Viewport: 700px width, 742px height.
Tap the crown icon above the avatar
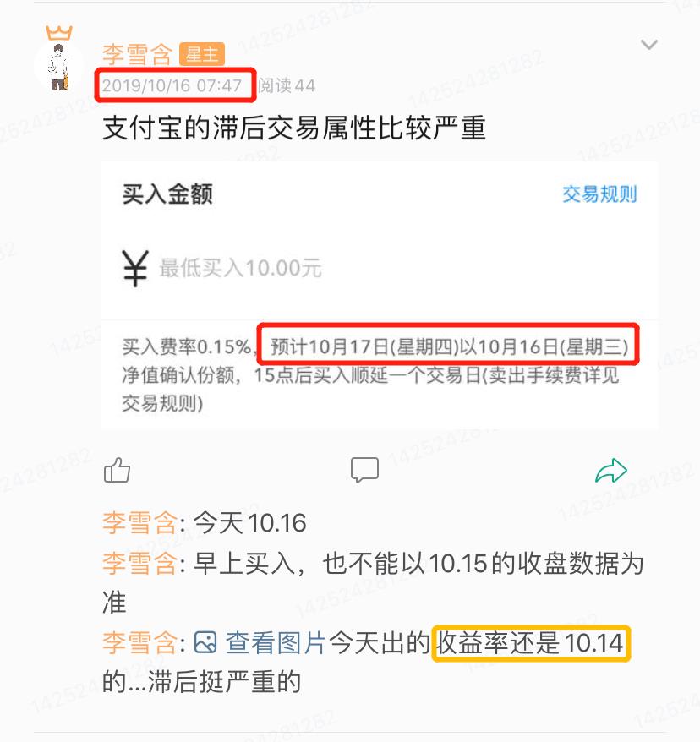coord(59,33)
